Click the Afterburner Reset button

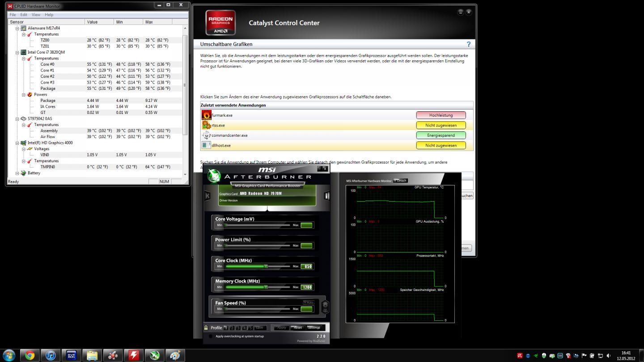click(x=298, y=328)
